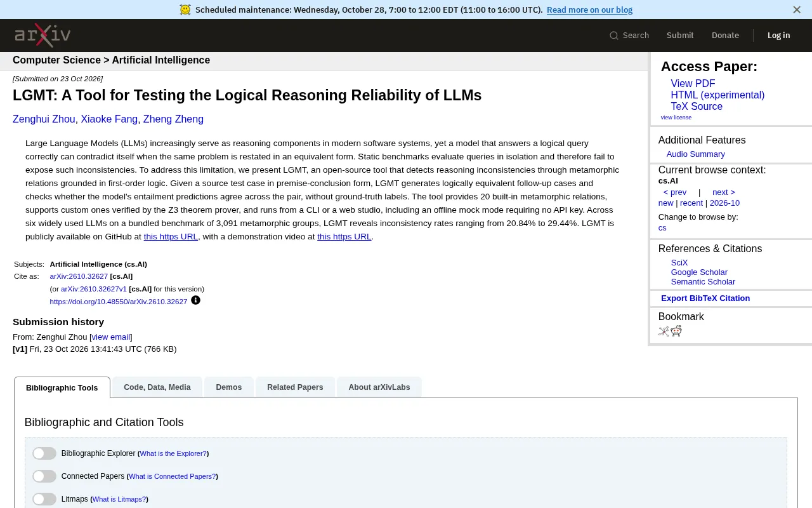Bookmark the paper on BibSonomy
The height and width of the screenshot is (508, 812).
click(664, 331)
